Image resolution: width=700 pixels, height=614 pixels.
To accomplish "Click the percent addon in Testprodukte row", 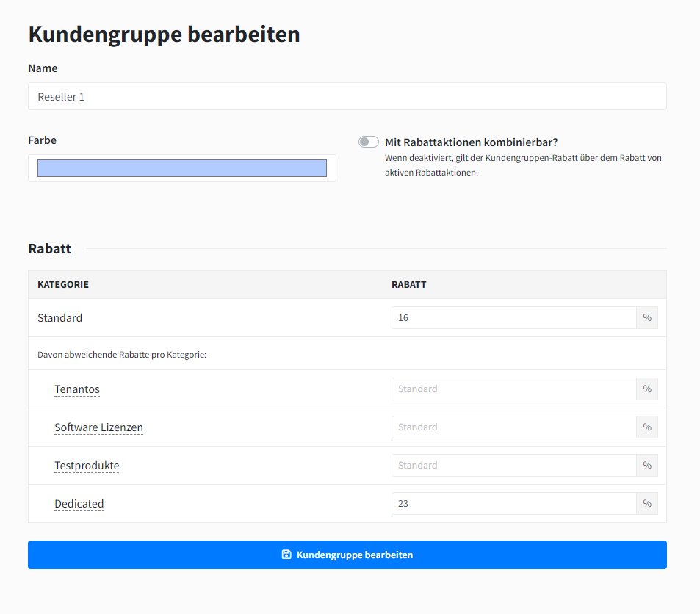I will point(646,466).
